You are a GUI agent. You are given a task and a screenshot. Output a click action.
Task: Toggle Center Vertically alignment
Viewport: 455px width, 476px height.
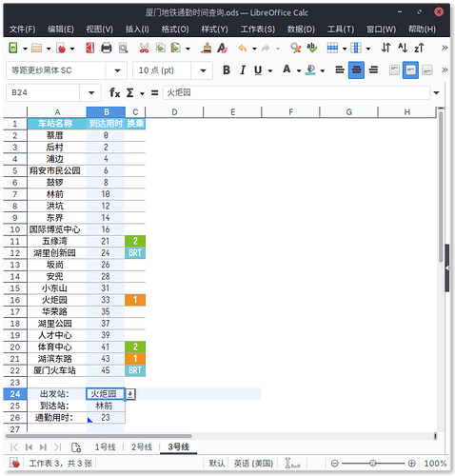[x=410, y=69]
